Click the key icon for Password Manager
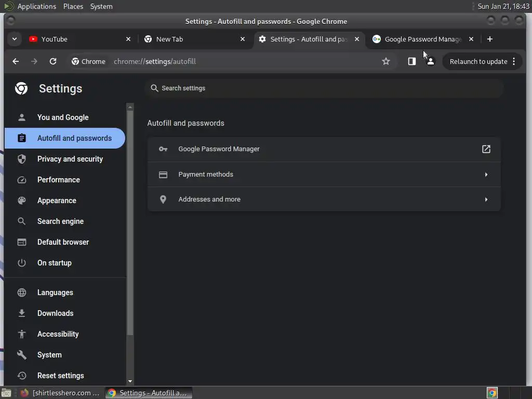 (163, 149)
